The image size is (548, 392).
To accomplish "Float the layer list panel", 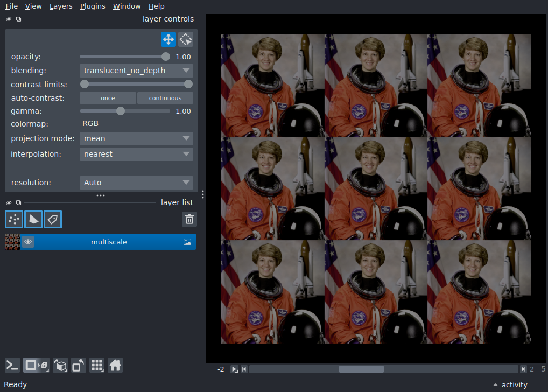I will point(18,202).
